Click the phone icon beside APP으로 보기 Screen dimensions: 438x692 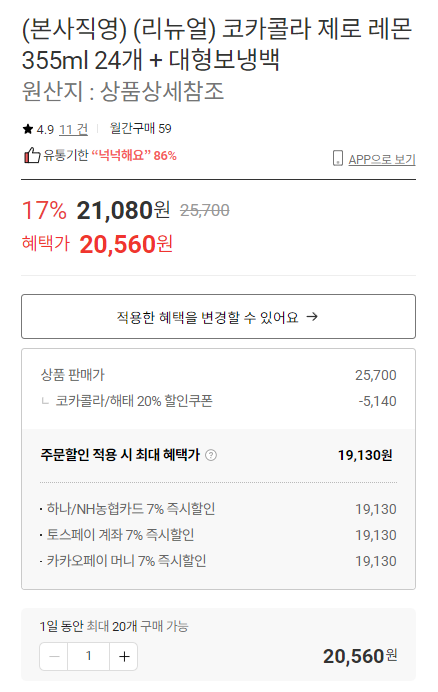point(338,158)
